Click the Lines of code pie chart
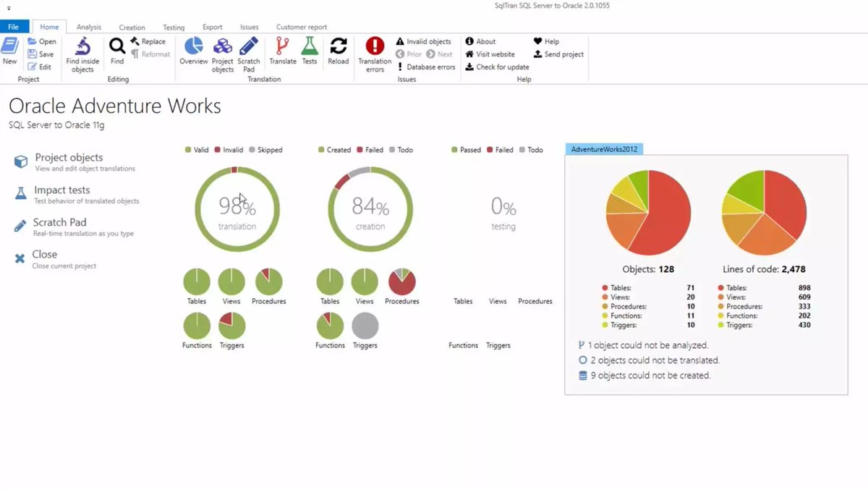868x490 pixels. (x=765, y=212)
